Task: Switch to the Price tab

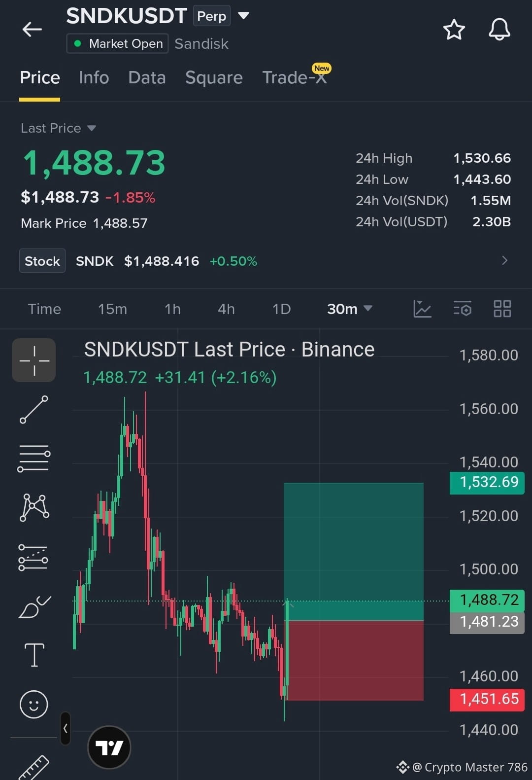Action: (39, 77)
